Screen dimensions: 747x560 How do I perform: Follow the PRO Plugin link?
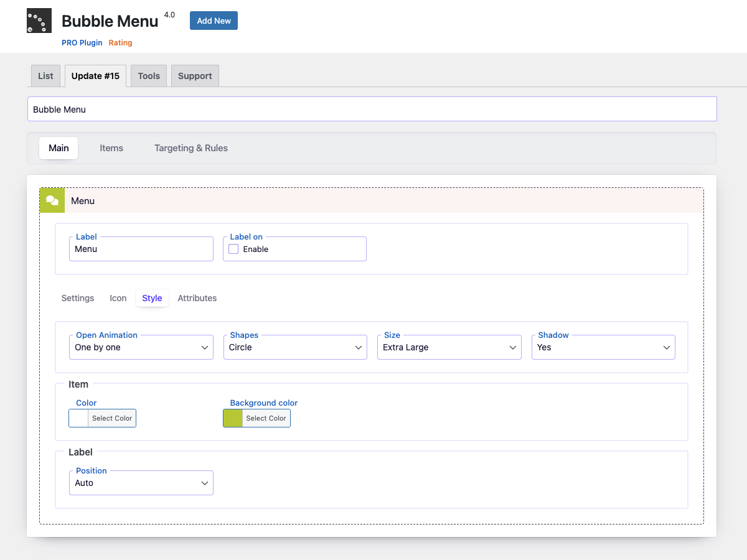pos(82,43)
